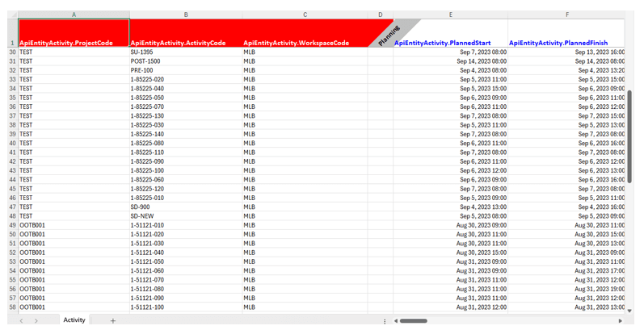This screenshot has width=644, height=330.
Task: Open the Activity sheet tab
Action: [74, 320]
